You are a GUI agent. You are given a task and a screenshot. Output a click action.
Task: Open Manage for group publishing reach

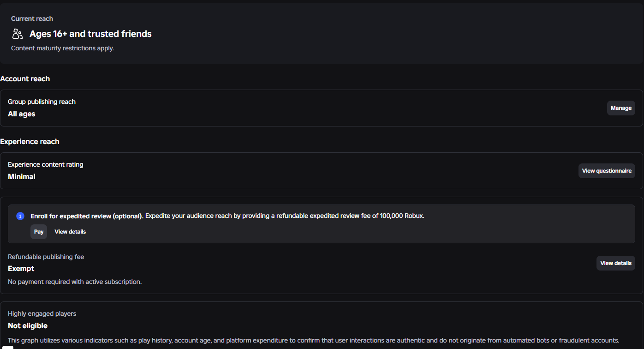pyautogui.click(x=621, y=108)
